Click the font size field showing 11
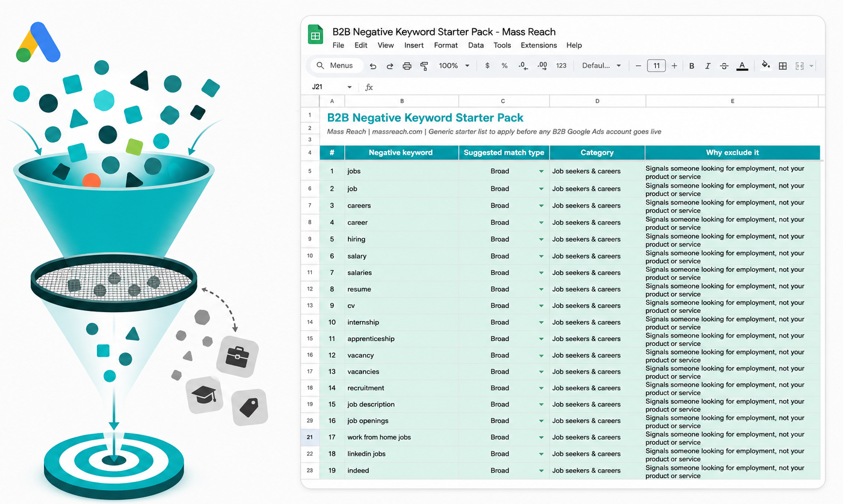Screen dimensions: 843x504 coord(656,66)
